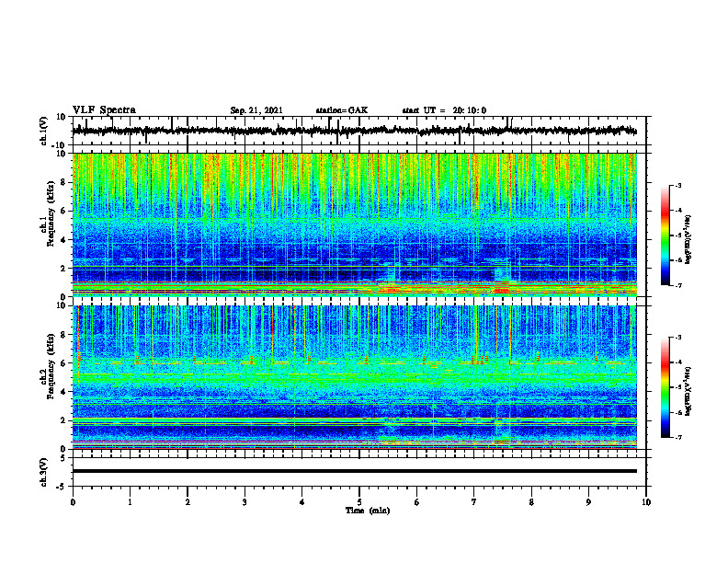Click the "-3" tick on ch.1 colorbar
Screen dimensions: 728x563
pos(678,186)
